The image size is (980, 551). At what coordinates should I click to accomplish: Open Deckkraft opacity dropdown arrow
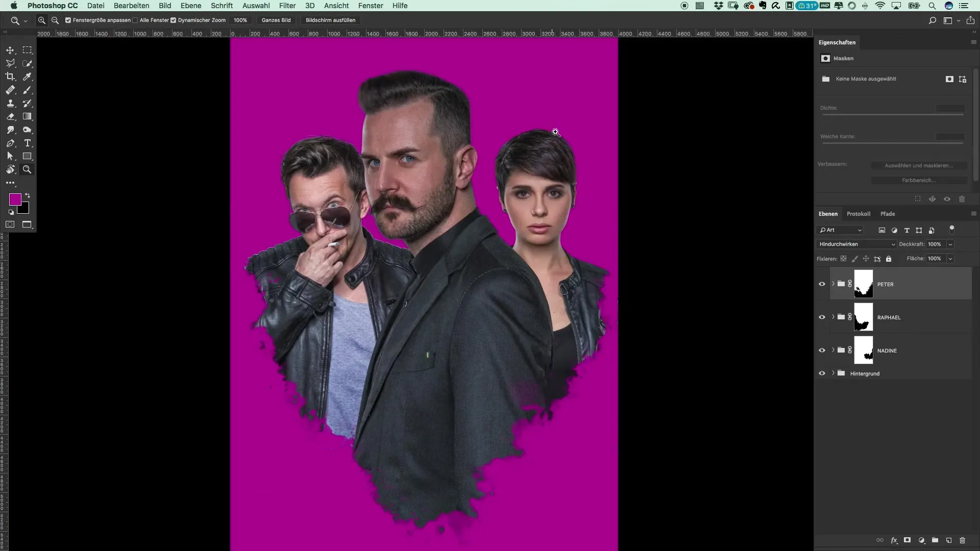(950, 244)
